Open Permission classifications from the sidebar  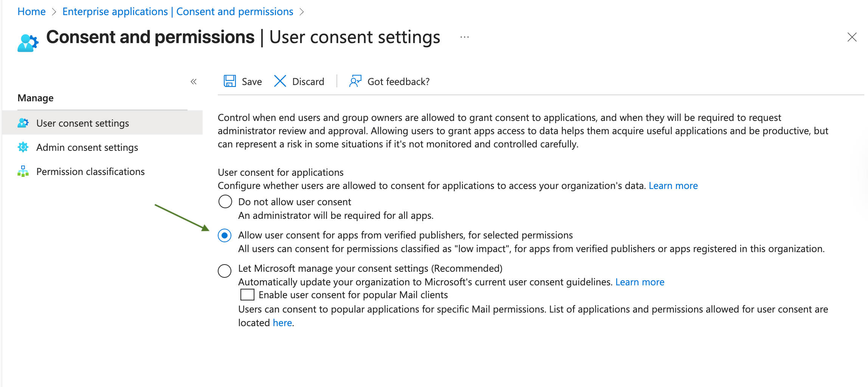coord(90,171)
